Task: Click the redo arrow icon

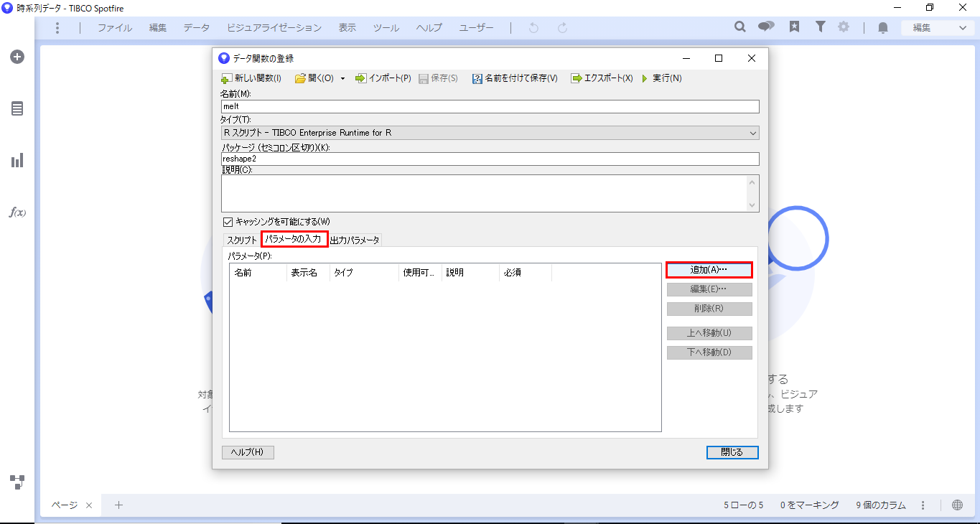Action: coord(563,28)
